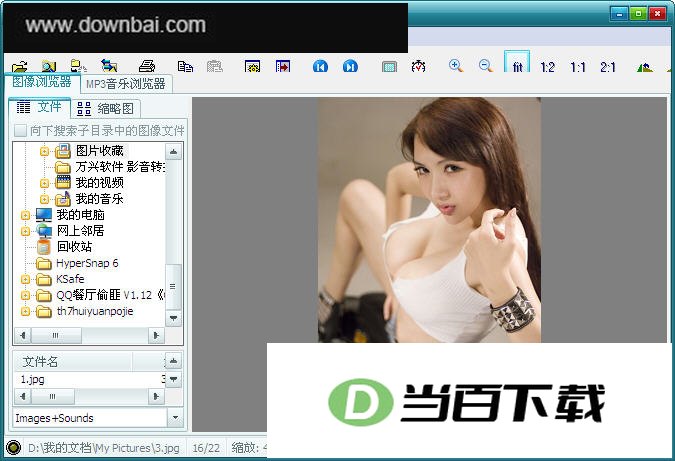Expand the 我的视频 tree node
Image resolution: width=675 pixels, height=461 pixels.
tap(44, 183)
